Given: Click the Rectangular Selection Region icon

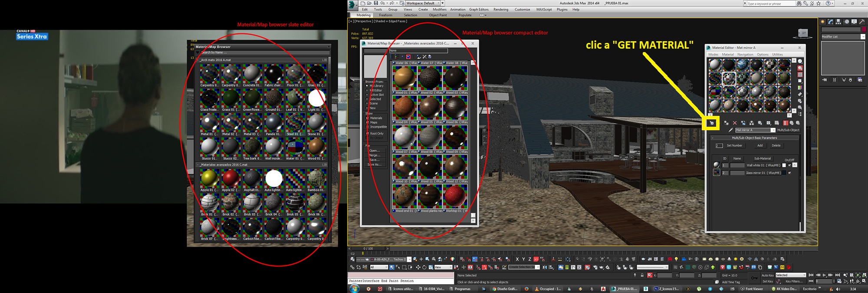Looking at the screenshot, I should tap(404, 267).
